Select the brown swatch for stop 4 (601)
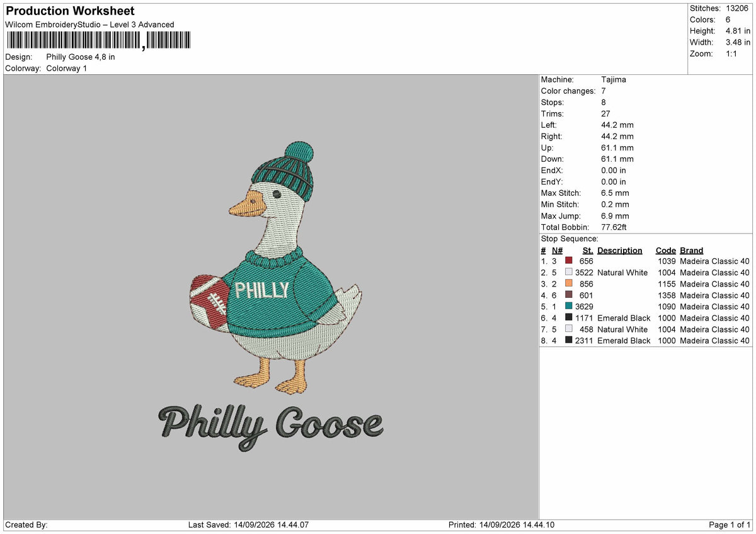This screenshot has width=756, height=534. (569, 295)
